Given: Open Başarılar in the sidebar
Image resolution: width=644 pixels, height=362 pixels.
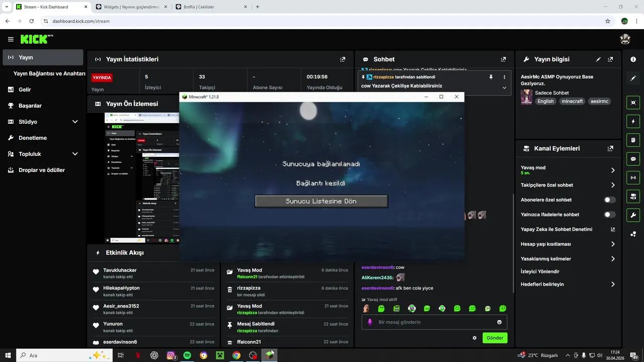Looking at the screenshot, I should coord(43,106).
